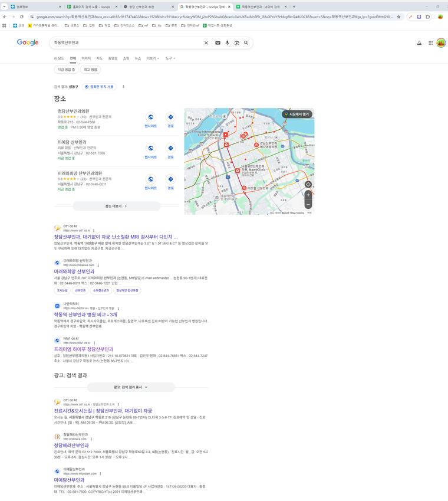Open 미예담산부인과 result title at bottom
The width and height of the screenshot is (448, 501).
tap(69, 480)
